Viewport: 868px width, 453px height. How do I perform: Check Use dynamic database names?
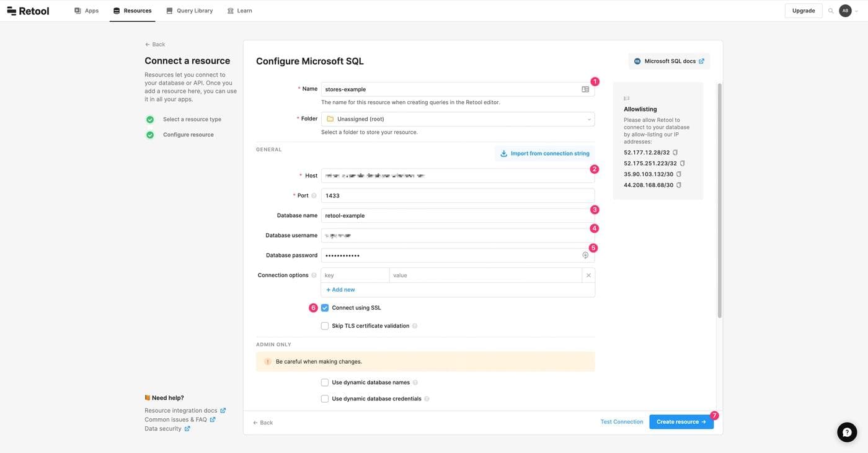tap(325, 383)
